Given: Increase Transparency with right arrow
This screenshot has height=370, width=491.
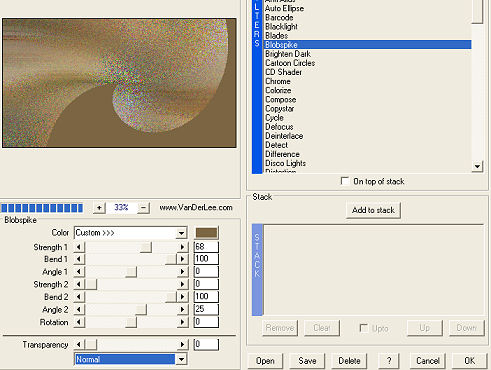Looking at the screenshot, I should [182, 344].
